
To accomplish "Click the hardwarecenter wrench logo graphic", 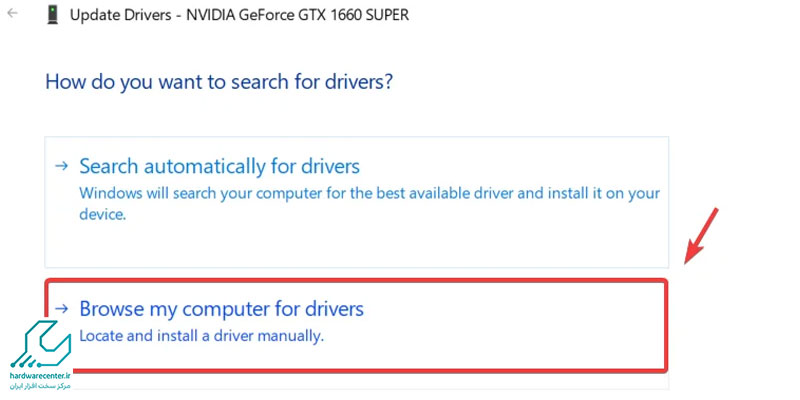I will point(39,345).
